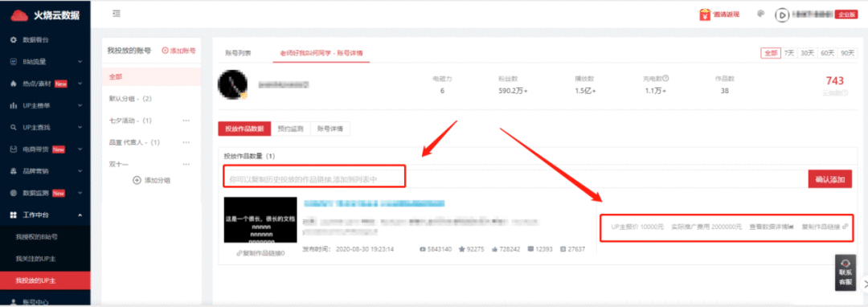The image size is (868, 307).
Task: Click the UP主 avatar image
Action: click(233, 84)
